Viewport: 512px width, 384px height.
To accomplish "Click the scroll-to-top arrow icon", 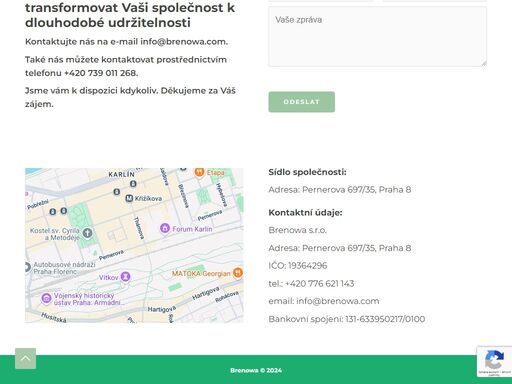I will point(25,359).
